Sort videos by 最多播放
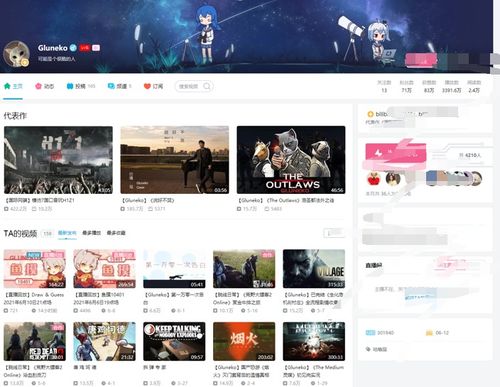 (91, 233)
